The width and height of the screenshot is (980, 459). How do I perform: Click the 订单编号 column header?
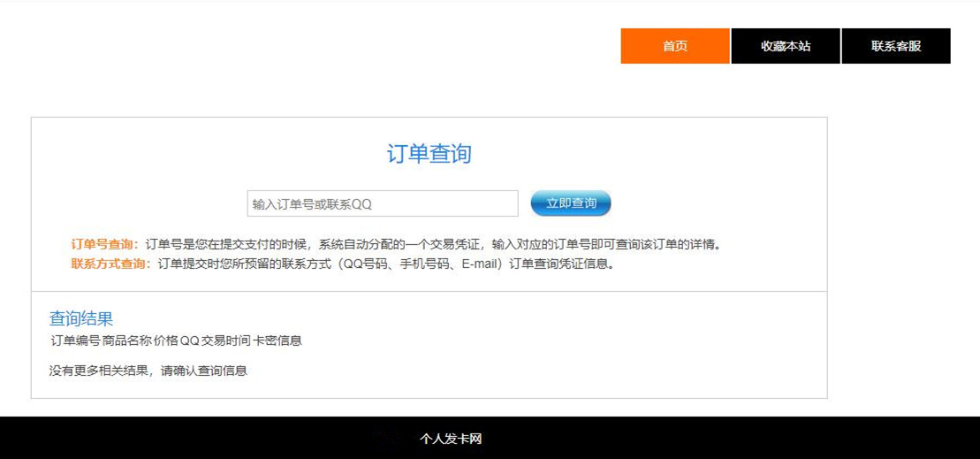pos(75,340)
